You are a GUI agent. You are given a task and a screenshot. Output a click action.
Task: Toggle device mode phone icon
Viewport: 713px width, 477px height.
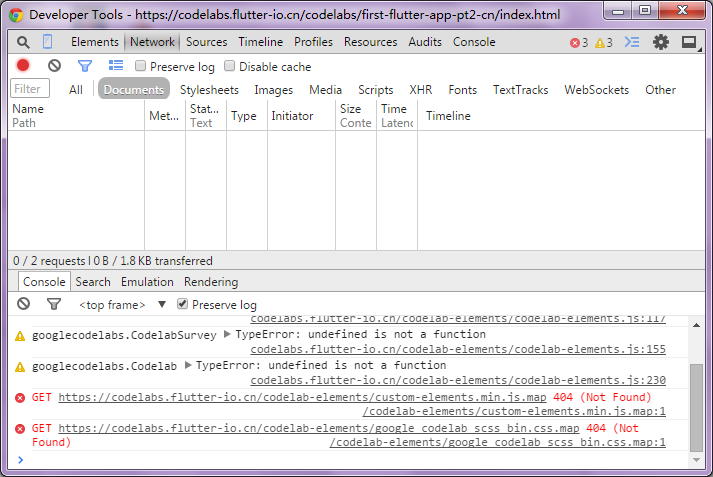[x=47, y=42]
